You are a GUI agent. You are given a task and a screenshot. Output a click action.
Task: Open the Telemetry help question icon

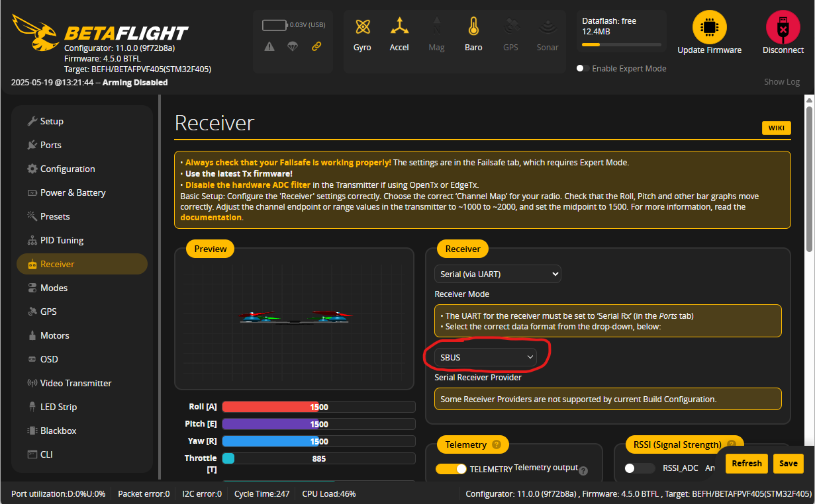(496, 445)
